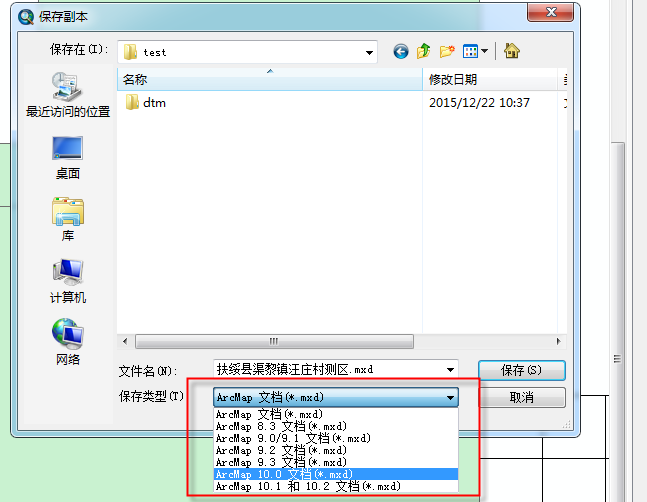The image size is (647, 502).
Task: Select ArcMap 9.2 文档 option
Action: 336,450
